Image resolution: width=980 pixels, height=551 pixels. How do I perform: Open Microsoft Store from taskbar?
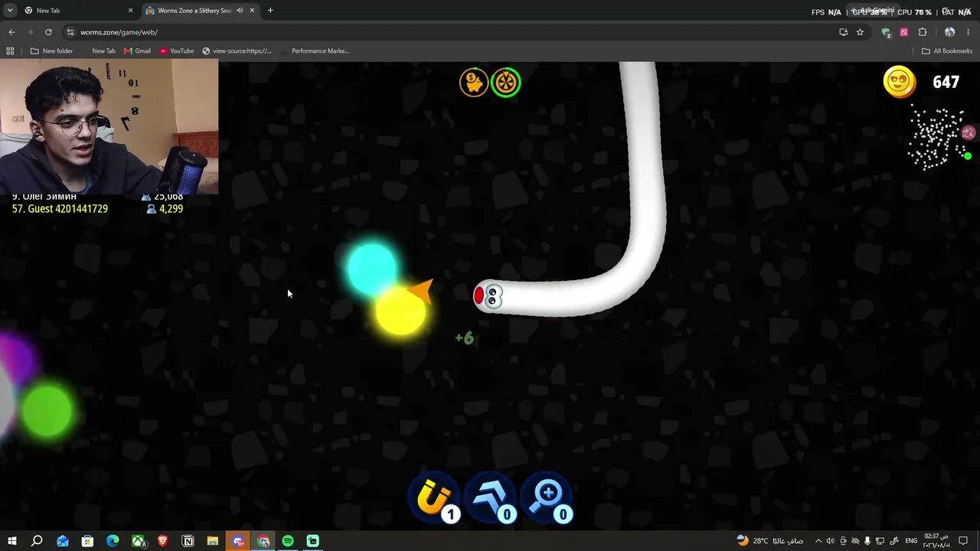[87, 541]
